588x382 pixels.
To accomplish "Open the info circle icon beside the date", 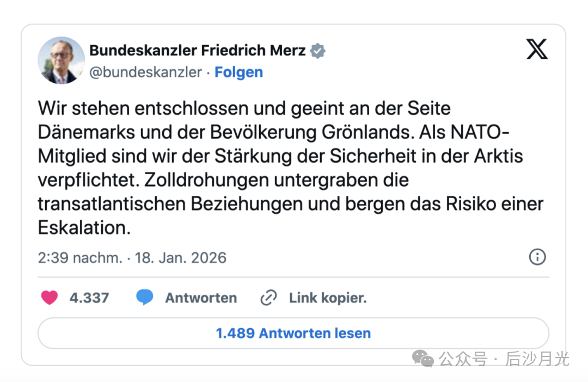I will tap(537, 257).
